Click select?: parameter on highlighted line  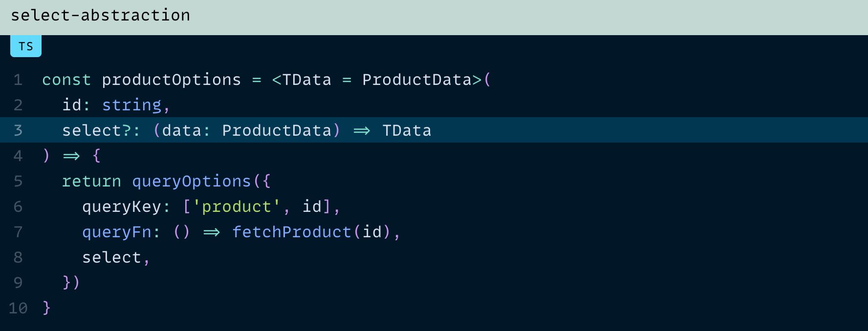pos(101,131)
